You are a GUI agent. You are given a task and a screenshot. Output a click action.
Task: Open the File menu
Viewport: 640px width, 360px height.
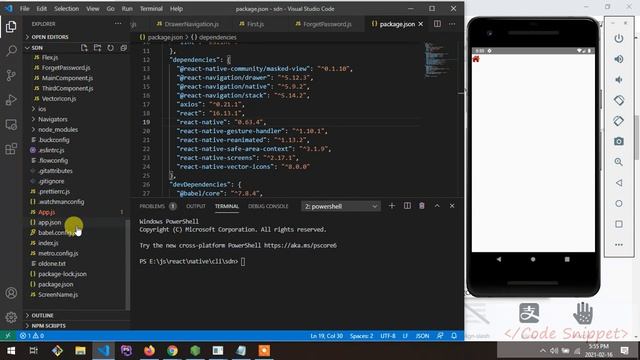coord(24,9)
